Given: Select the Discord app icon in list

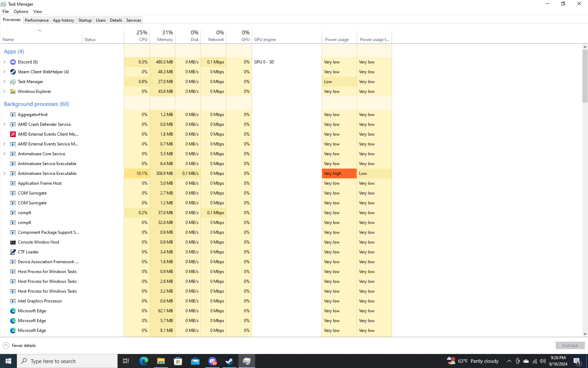Looking at the screenshot, I should pyautogui.click(x=13, y=62).
